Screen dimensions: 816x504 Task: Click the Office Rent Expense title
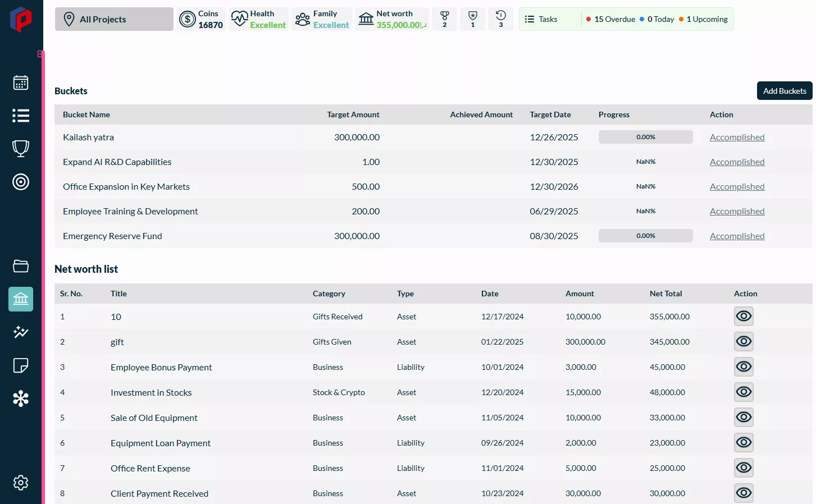151,468
